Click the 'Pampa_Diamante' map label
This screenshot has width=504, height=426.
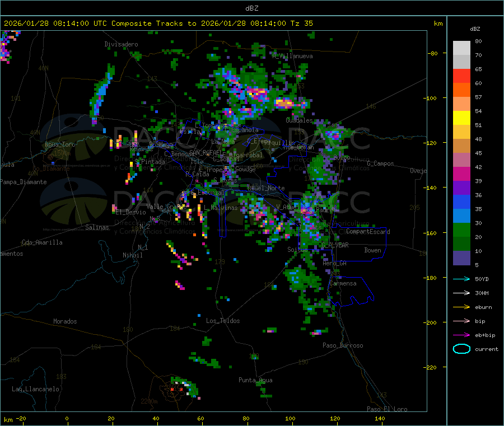coord(24,182)
